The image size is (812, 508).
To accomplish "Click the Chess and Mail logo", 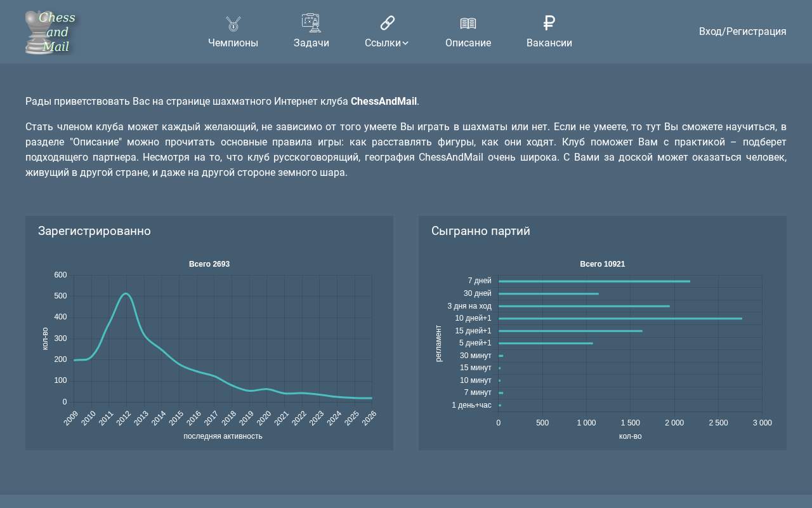I will click(51, 32).
